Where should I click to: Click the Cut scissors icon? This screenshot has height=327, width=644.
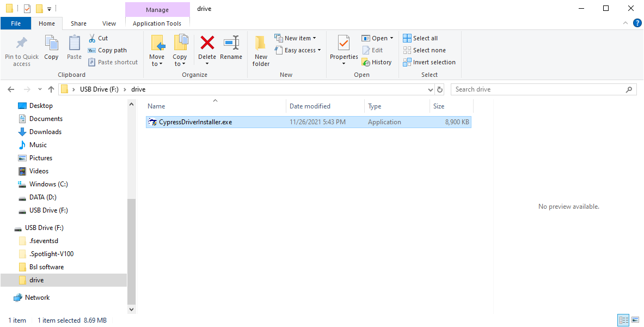point(92,38)
